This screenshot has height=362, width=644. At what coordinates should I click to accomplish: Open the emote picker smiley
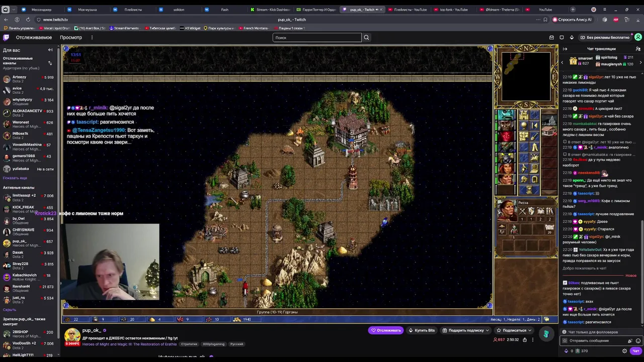click(x=638, y=341)
